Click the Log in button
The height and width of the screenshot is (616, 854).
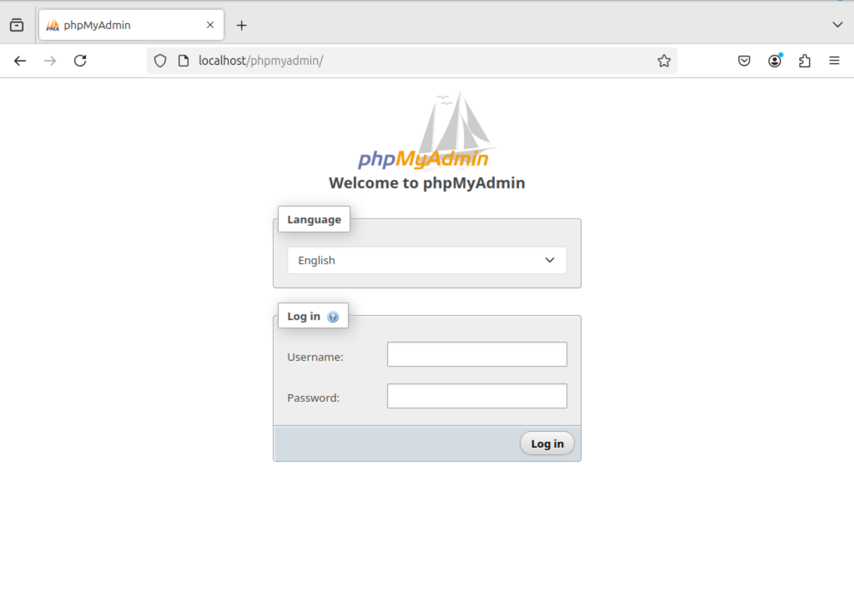[x=547, y=443]
